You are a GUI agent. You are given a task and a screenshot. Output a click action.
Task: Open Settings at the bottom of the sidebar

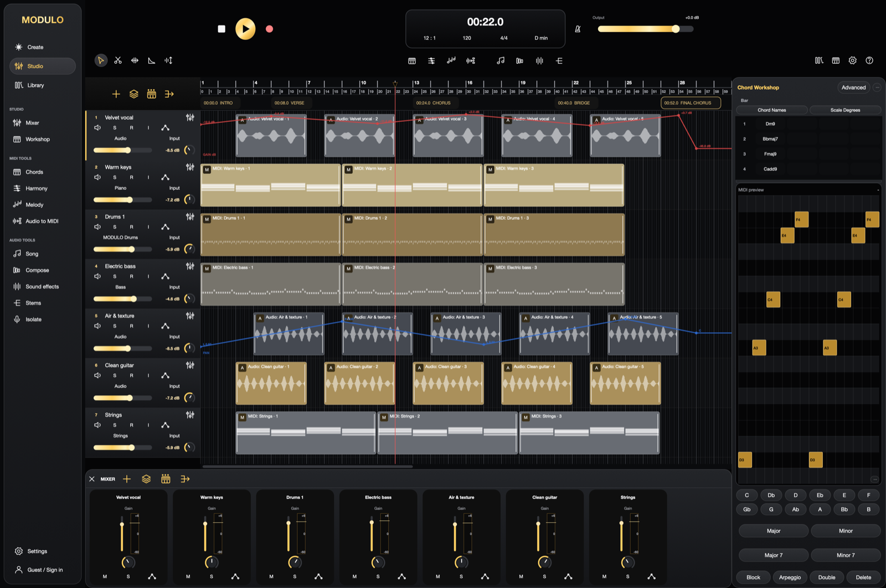[42, 551]
